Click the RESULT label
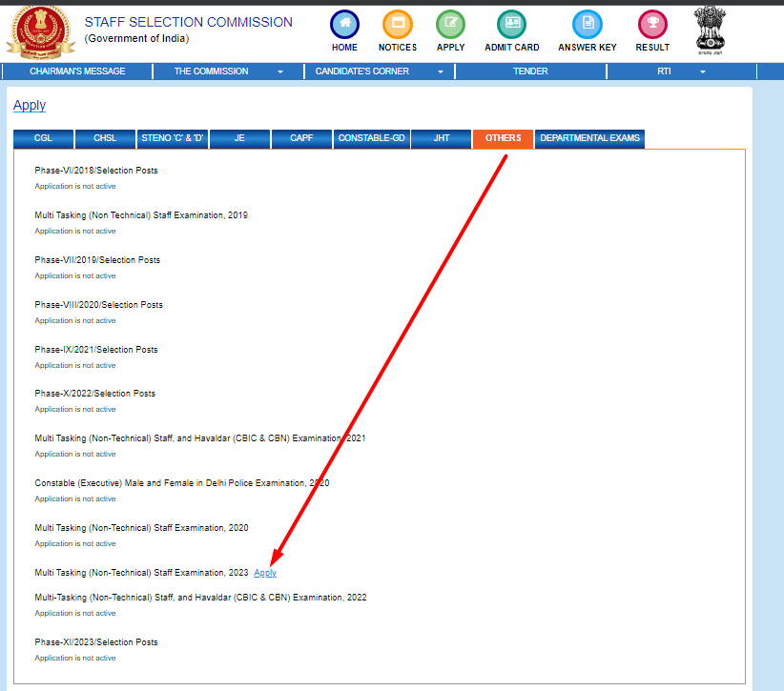 point(652,48)
